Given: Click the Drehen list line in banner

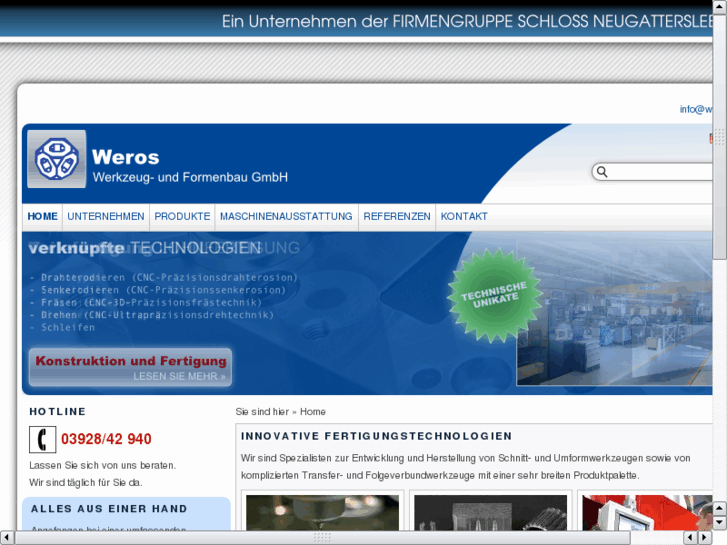Looking at the screenshot, I should tap(152, 315).
